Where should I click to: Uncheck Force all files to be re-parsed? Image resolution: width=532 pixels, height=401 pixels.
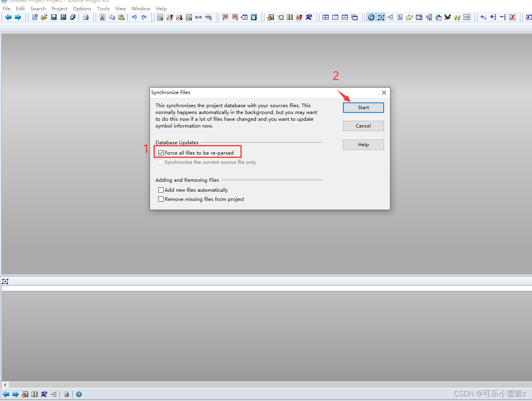(161, 153)
